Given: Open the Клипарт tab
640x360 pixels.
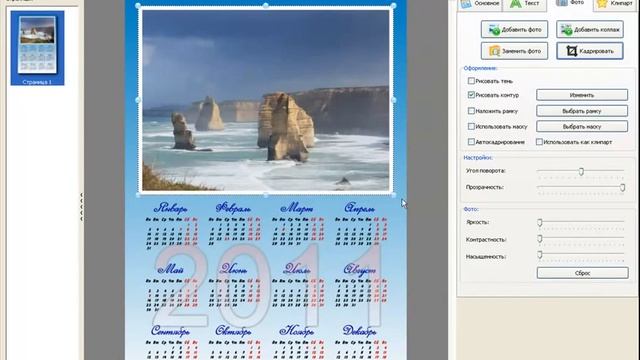Looking at the screenshot, I should click(x=615, y=4).
